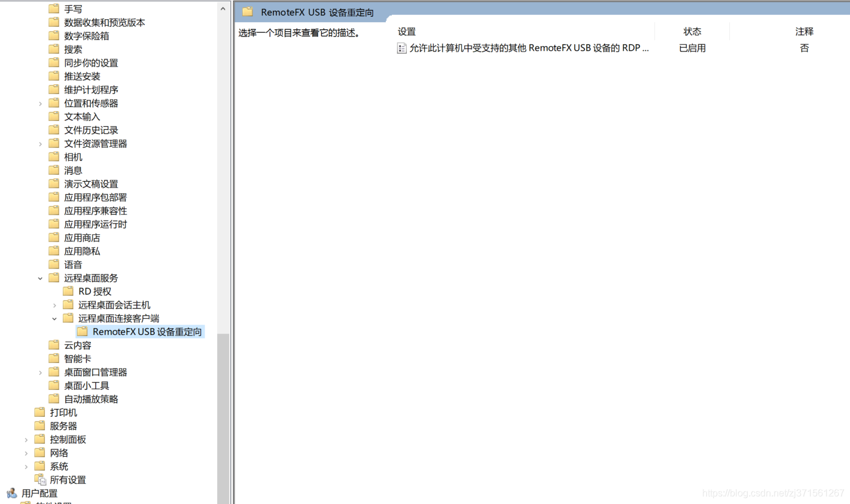Expand the 系统 node
Screen dimensions: 850x504
point(26,466)
